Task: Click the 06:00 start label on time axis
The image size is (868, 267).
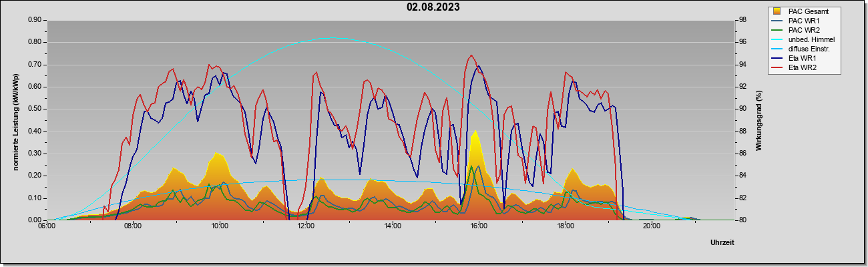Action: 46,226
